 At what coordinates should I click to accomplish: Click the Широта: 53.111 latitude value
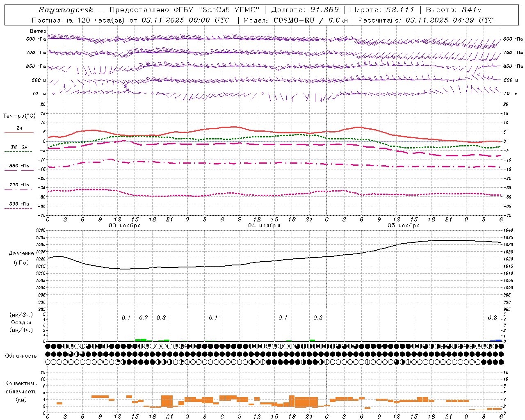[x=382, y=10]
